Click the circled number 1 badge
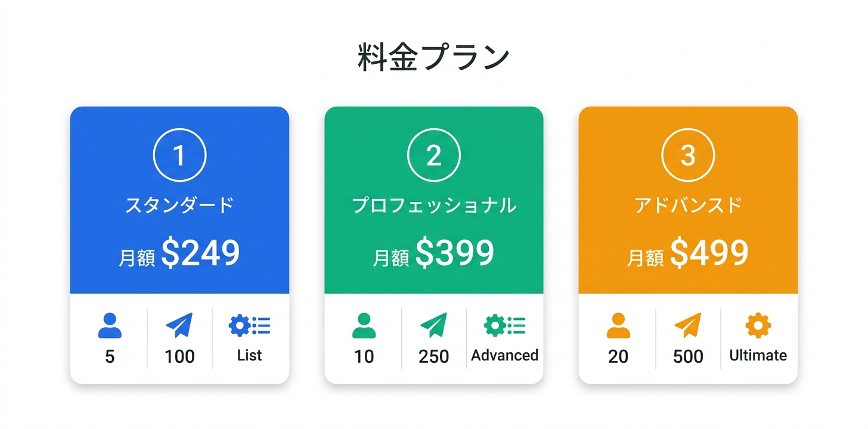868x429 pixels. (x=179, y=156)
